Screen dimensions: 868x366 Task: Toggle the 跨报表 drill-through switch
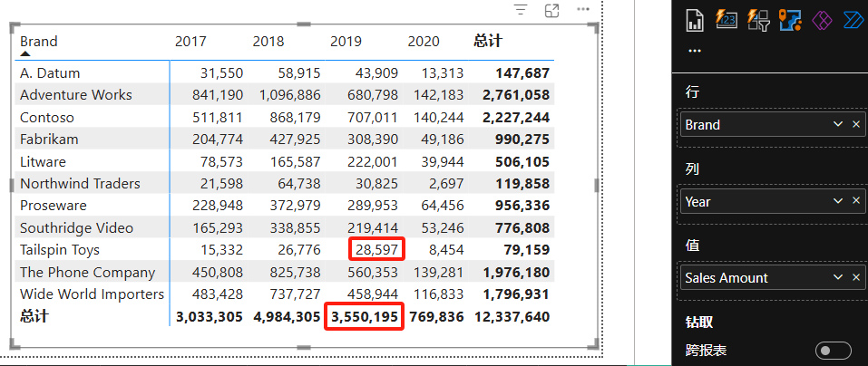point(833,351)
